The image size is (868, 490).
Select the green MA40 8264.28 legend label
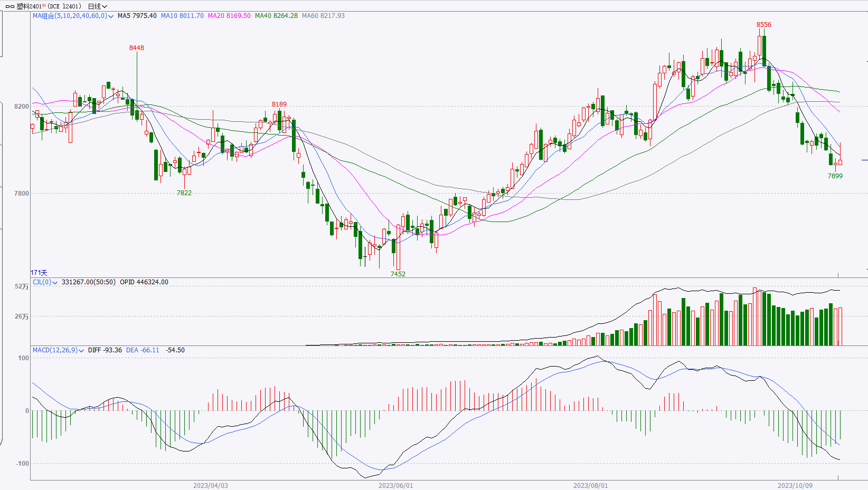pos(276,16)
